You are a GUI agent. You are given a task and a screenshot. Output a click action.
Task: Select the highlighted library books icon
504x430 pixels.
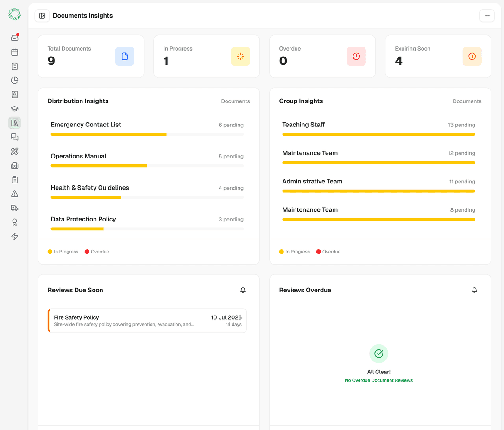[x=14, y=123]
